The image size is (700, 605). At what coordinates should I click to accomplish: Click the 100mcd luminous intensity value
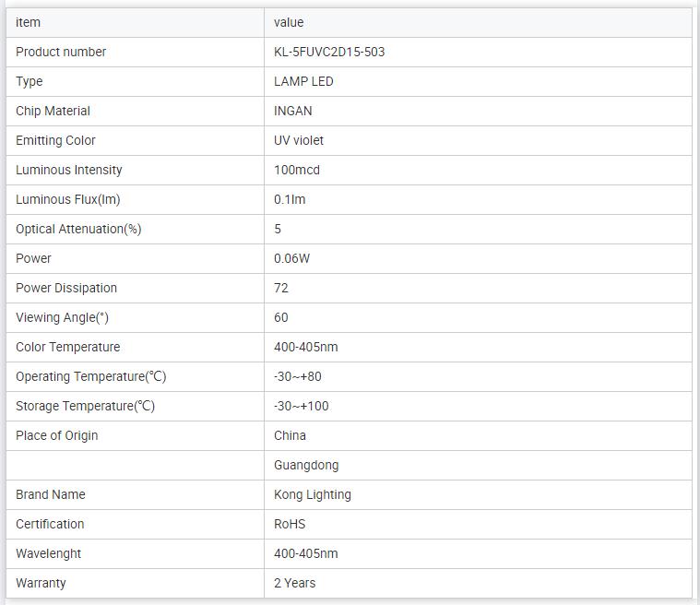click(297, 170)
